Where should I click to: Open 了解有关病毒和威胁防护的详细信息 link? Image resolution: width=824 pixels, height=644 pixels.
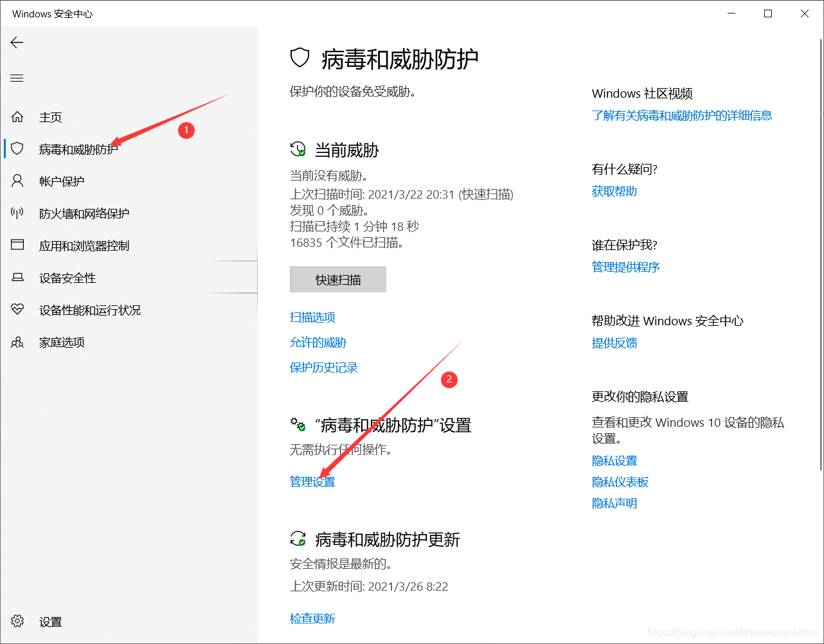click(x=682, y=115)
